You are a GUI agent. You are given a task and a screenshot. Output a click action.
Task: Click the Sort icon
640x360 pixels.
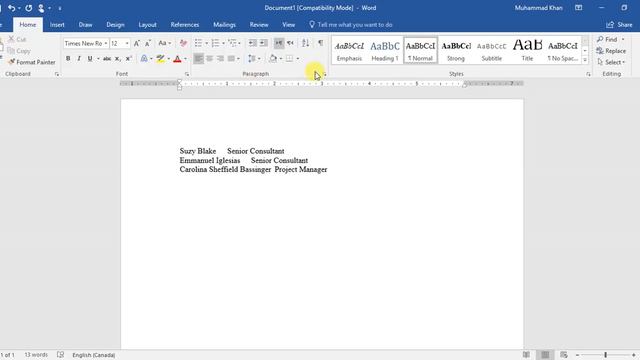[x=305, y=43]
